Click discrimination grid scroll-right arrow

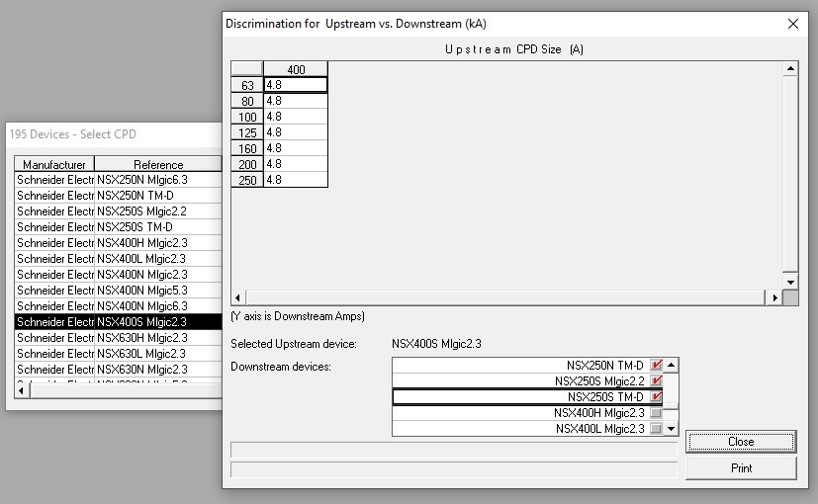(x=774, y=297)
